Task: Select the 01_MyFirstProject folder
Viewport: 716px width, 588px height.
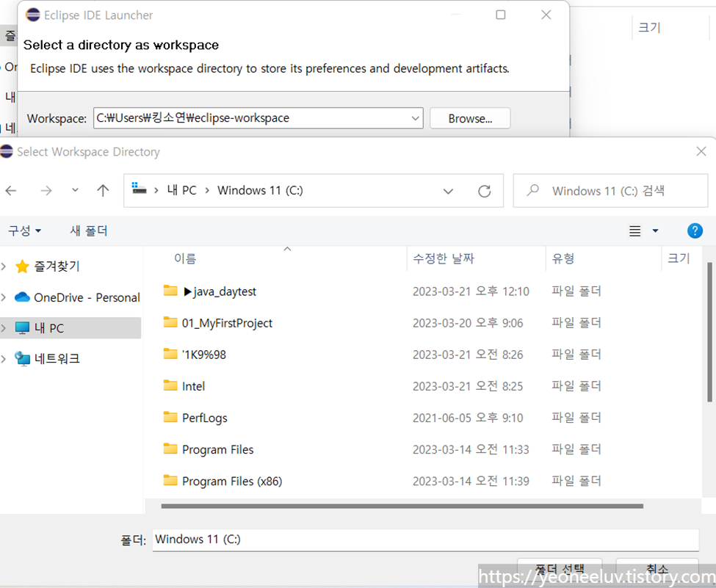Action: tap(227, 323)
